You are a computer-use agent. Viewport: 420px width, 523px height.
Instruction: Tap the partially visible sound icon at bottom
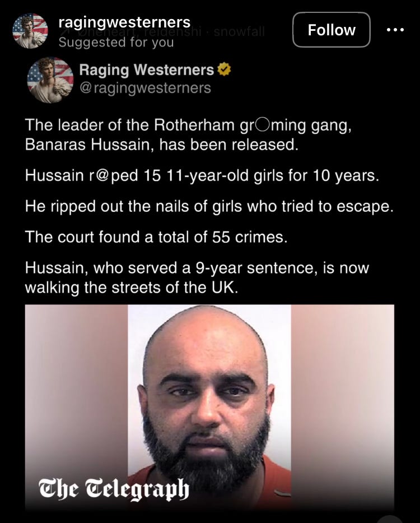click(x=390, y=519)
